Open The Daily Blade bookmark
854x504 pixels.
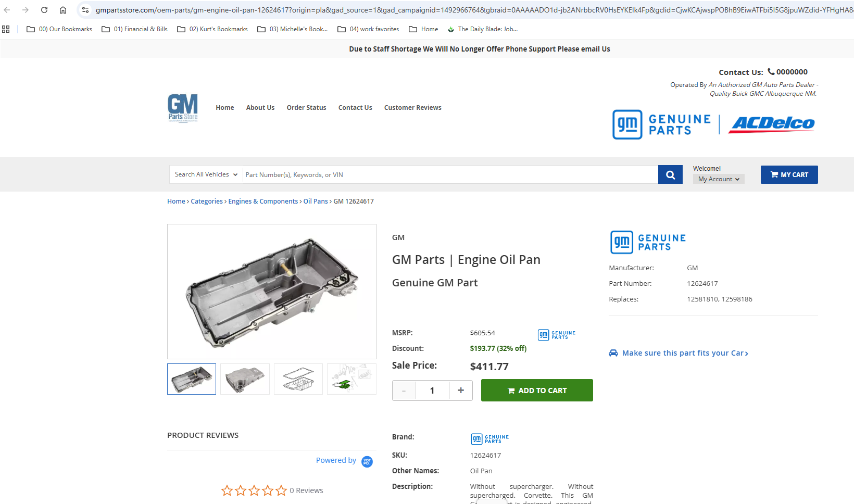(483, 29)
